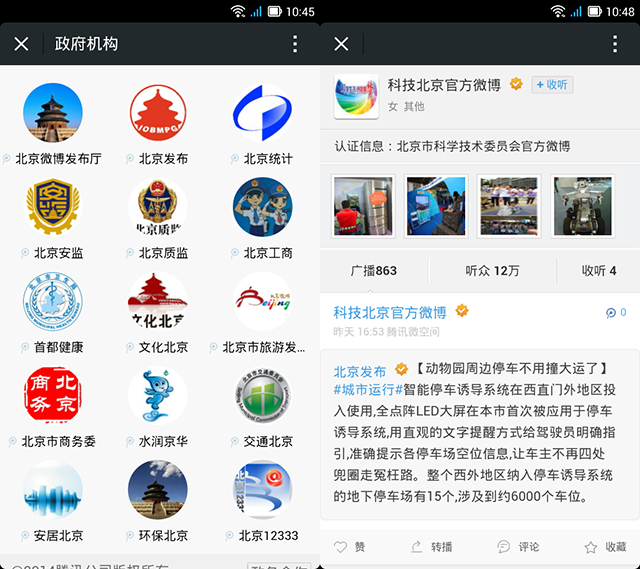This screenshot has height=569, width=640.
Task: Open the fourth thumbnail showing robot
Action: [582, 206]
